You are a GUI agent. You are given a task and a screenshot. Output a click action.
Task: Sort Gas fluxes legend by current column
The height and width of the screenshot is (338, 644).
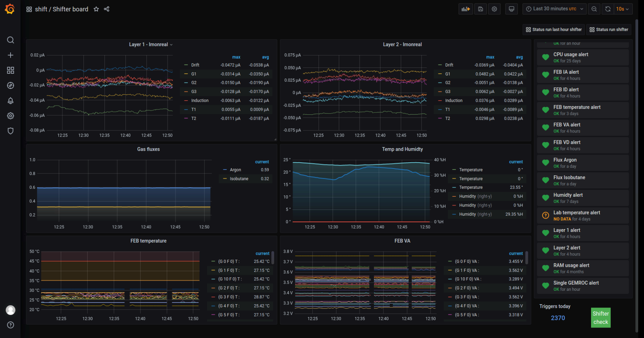[x=262, y=162]
